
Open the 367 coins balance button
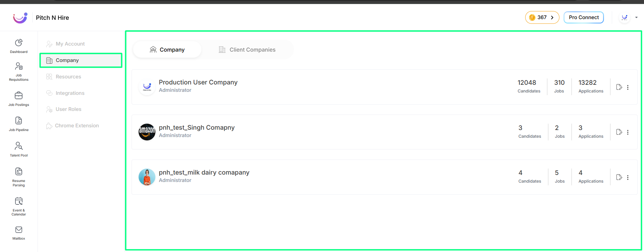point(542,17)
